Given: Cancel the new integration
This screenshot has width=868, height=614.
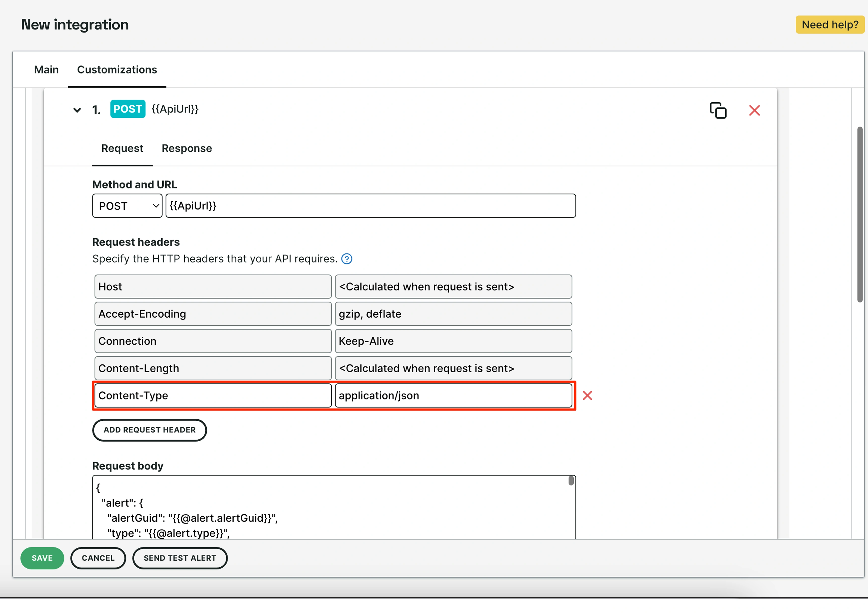Looking at the screenshot, I should point(98,558).
